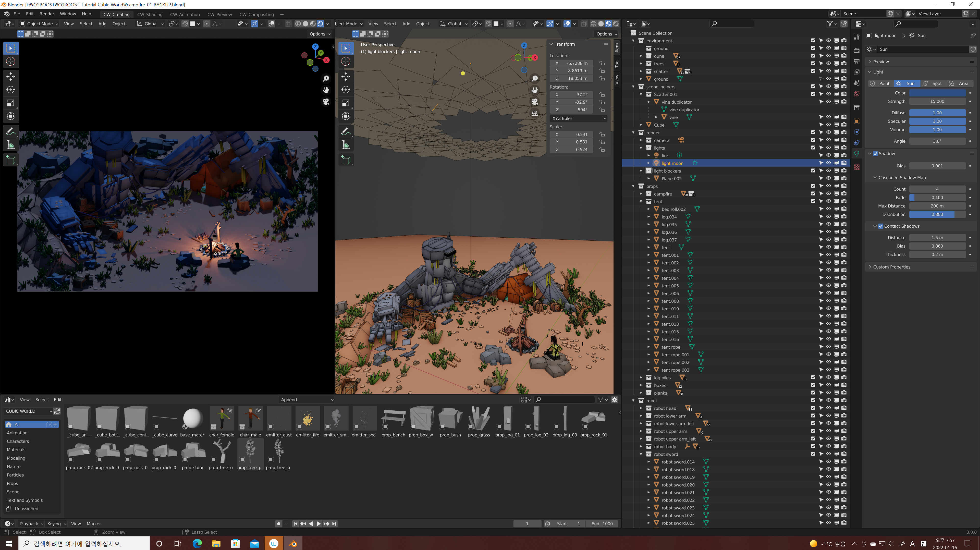Switch to the CW_Shading workspace tab

tap(150, 15)
